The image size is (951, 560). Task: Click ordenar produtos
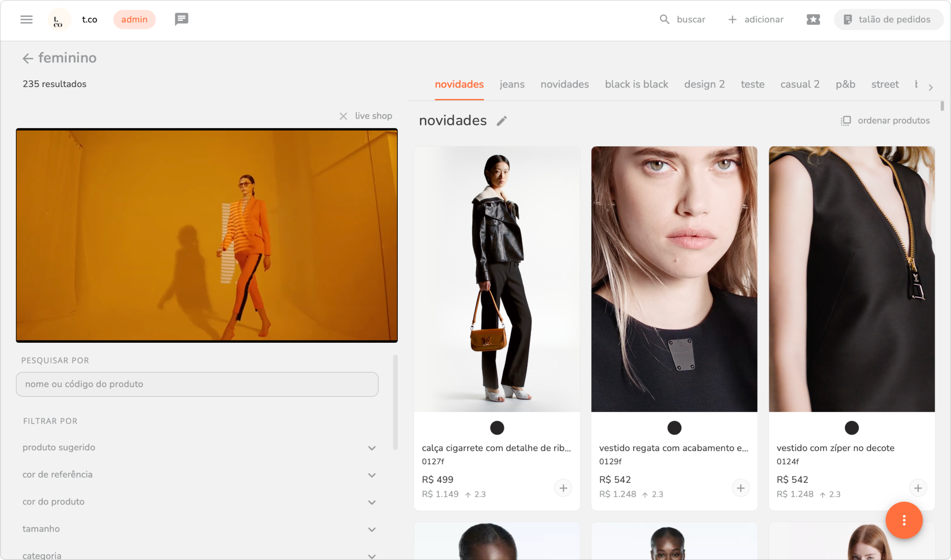[x=885, y=121]
